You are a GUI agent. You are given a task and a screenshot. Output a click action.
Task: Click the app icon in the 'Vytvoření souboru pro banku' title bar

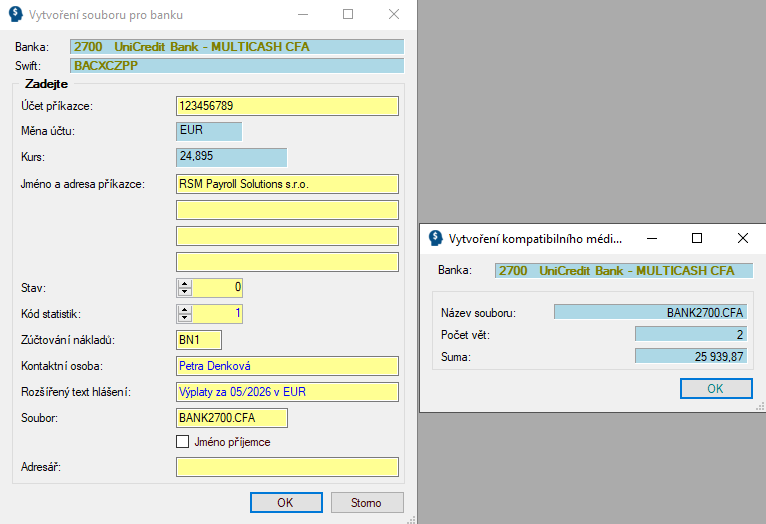coord(16,15)
